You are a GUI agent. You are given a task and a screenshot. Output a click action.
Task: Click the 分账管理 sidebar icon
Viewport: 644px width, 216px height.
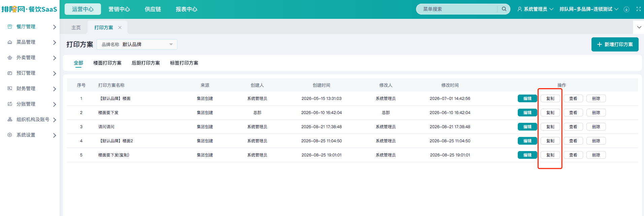coord(10,104)
